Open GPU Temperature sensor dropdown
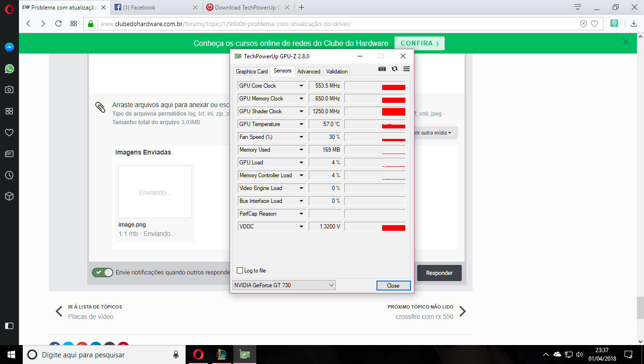The height and width of the screenshot is (364, 644). click(x=301, y=124)
